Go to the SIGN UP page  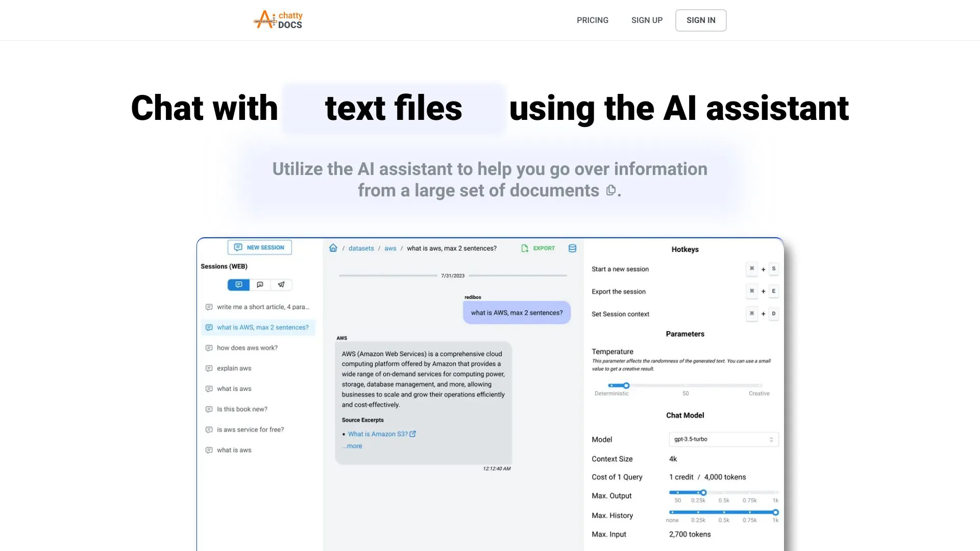(647, 20)
